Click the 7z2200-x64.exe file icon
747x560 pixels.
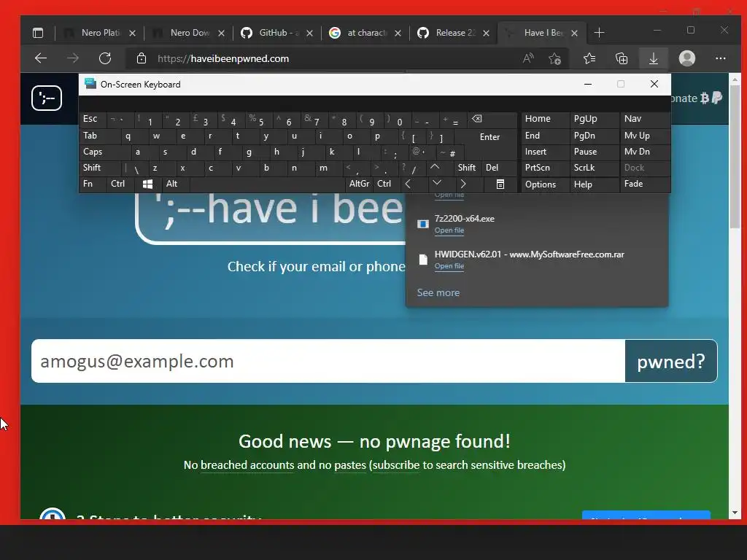422,224
